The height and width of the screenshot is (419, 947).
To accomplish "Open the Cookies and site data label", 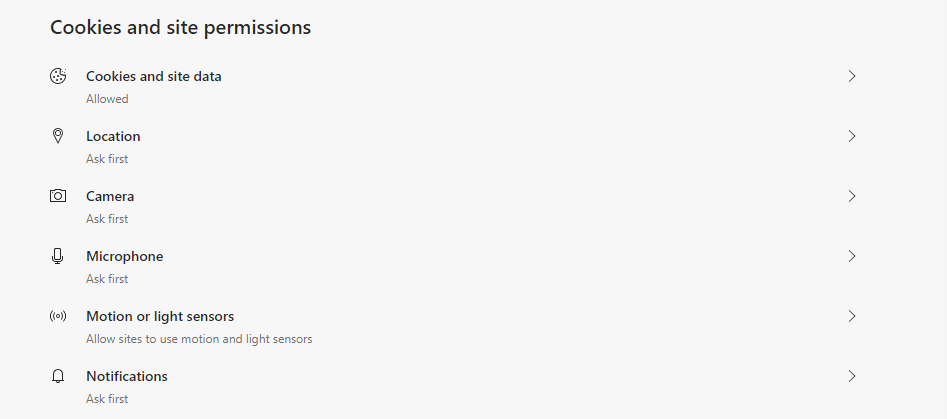I will [154, 76].
